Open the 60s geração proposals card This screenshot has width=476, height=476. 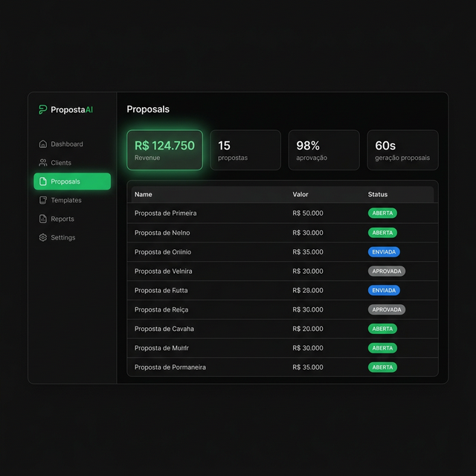pos(402,150)
